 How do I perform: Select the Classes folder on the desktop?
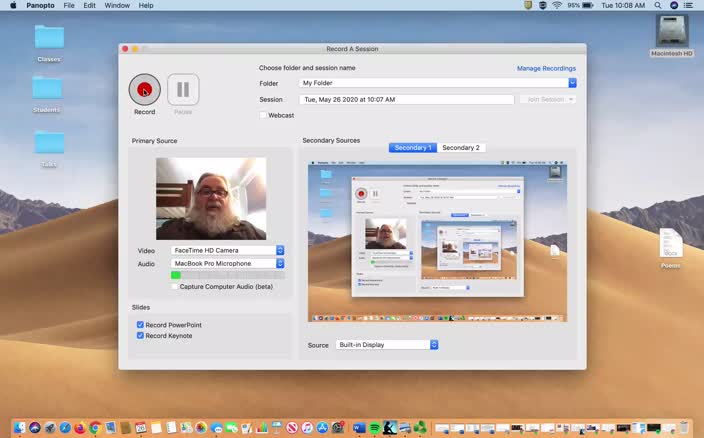[49, 38]
